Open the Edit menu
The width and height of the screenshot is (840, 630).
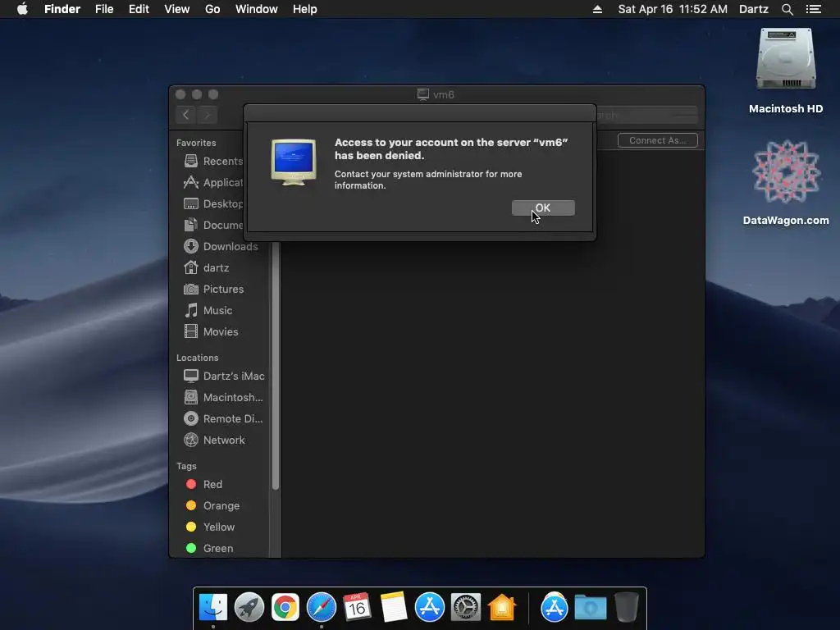coord(139,9)
